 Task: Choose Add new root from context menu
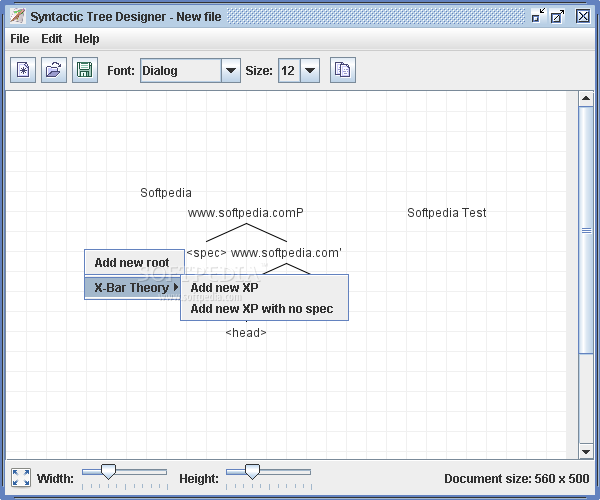click(x=134, y=263)
